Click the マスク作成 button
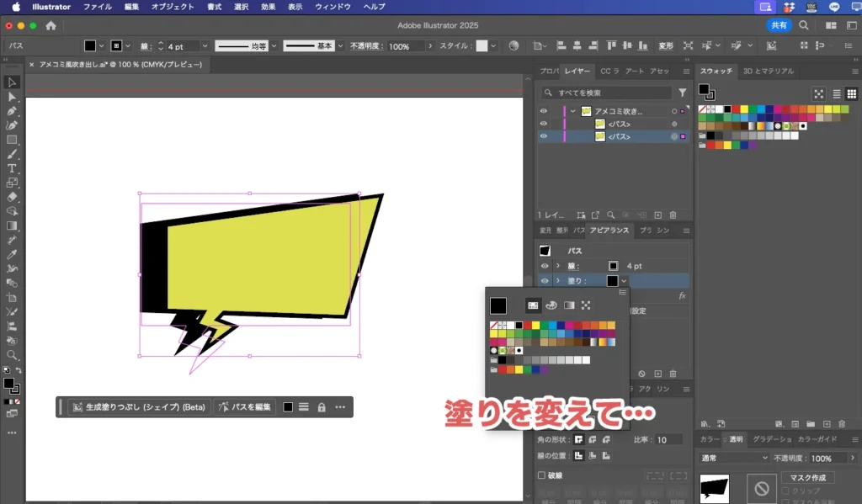The image size is (862, 504). (x=808, y=477)
